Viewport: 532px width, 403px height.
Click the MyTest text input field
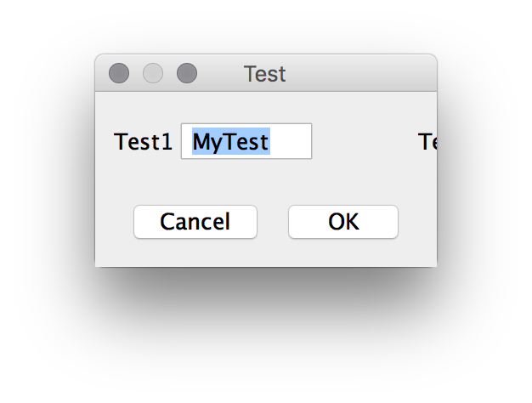[246, 141]
